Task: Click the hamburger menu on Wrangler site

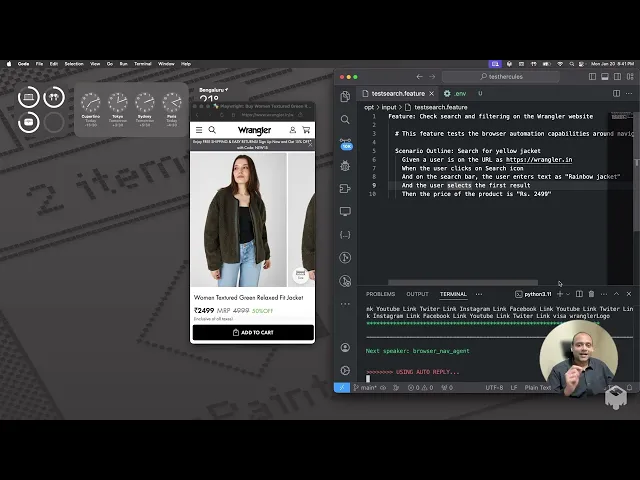Action: click(199, 130)
